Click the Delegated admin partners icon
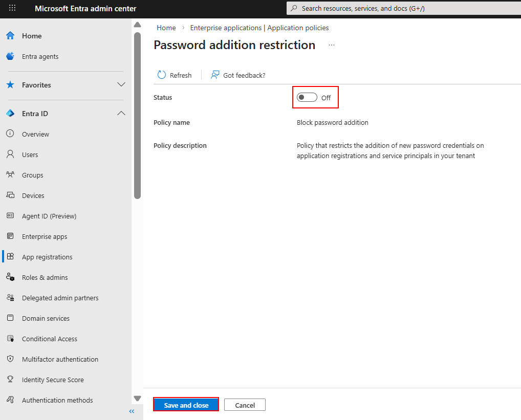The height and width of the screenshot is (420, 521). pos(10,298)
